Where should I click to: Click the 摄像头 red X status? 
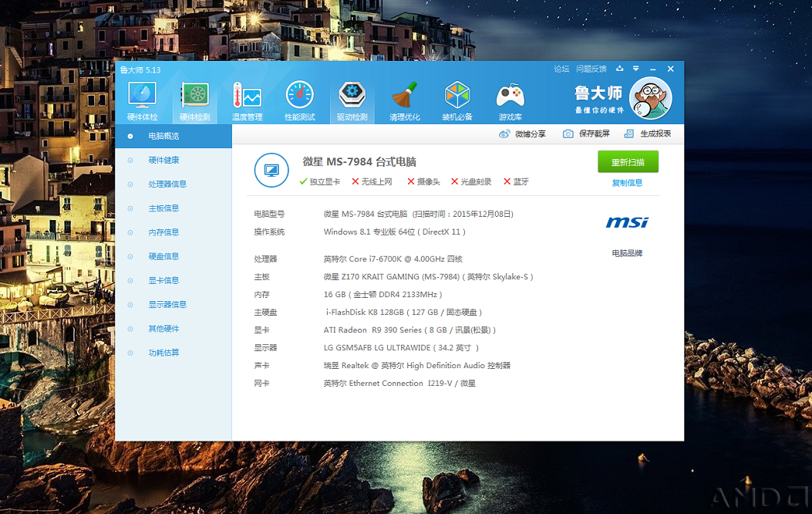tap(423, 181)
